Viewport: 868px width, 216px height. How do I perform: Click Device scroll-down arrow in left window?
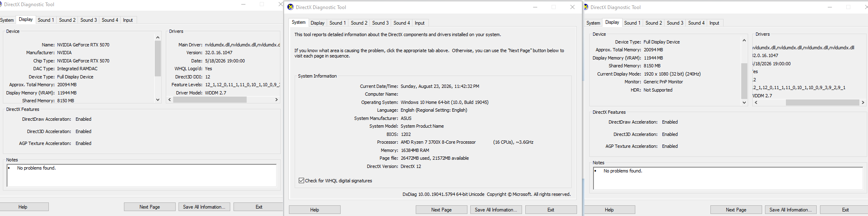[158, 99]
